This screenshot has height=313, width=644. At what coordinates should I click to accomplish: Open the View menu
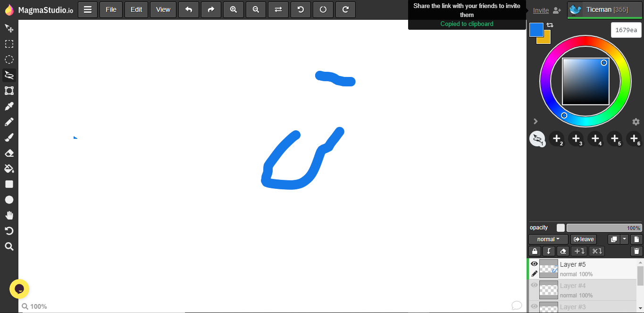[x=163, y=9]
